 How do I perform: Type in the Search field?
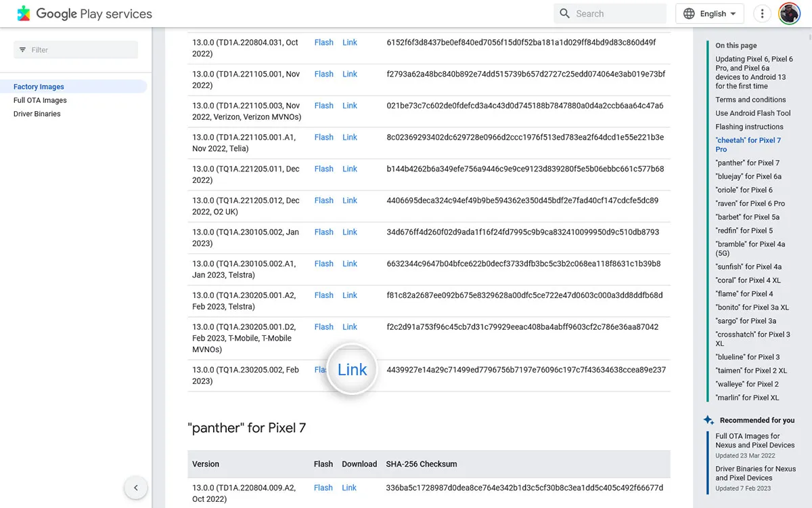(x=616, y=14)
